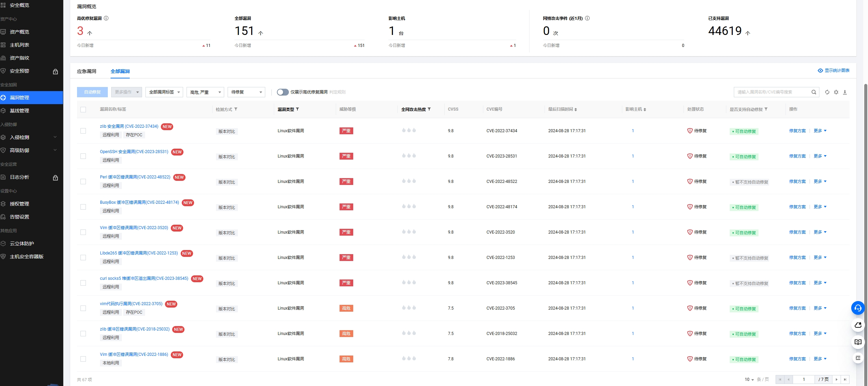Check the OpenSSH CVE-2023-28531 row checkbox
The image size is (868, 386).
(x=83, y=156)
